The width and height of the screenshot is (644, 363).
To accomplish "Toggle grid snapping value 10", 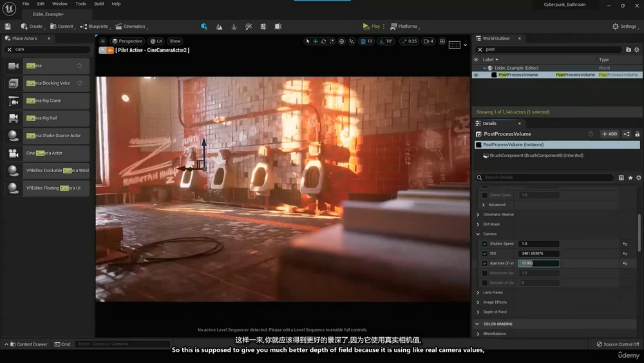I will [x=366, y=41].
